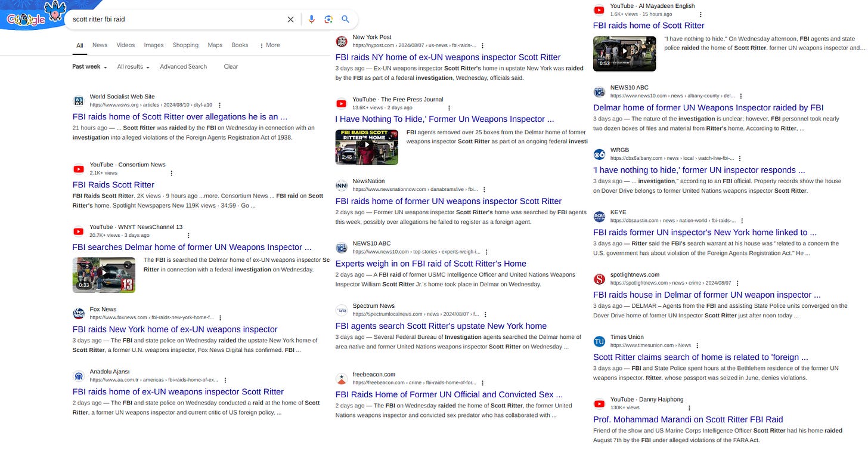This screenshot has height=454, width=868.
Task: Switch to the Images tab
Action: (x=154, y=45)
